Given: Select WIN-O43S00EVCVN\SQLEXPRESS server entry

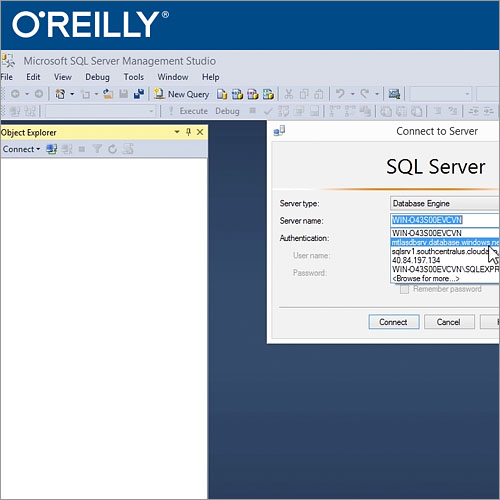Looking at the screenshot, I should click(x=445, y=269).
